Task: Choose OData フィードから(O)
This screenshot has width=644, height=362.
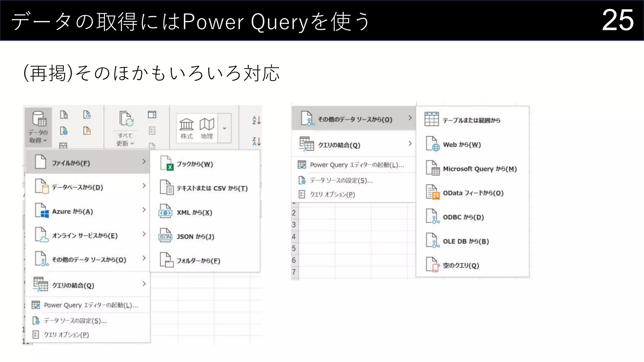Action: click(473, 193)
